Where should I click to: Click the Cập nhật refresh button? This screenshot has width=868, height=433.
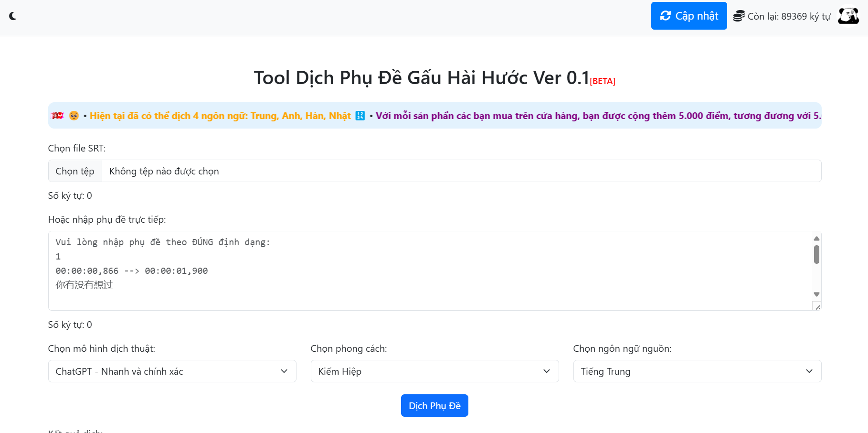(x=688, y=16)
